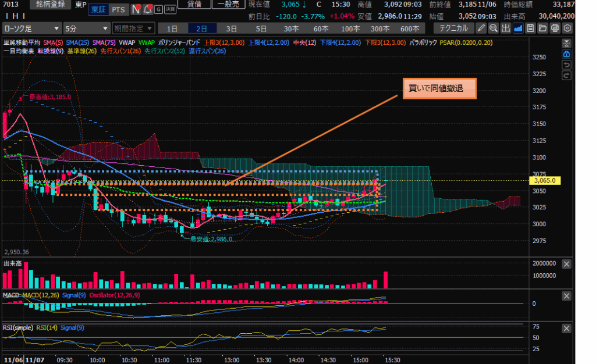Click the undo arrow beside price axis
This screenshot has height=364, width=596.
pyautogui.click(x=567, y=64)
